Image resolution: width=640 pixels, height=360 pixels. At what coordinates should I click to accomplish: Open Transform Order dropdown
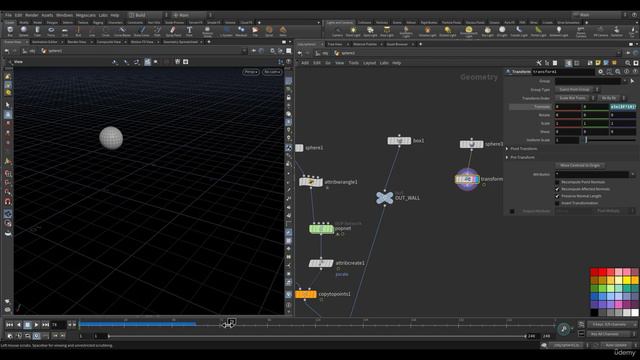tap(576, 98)
